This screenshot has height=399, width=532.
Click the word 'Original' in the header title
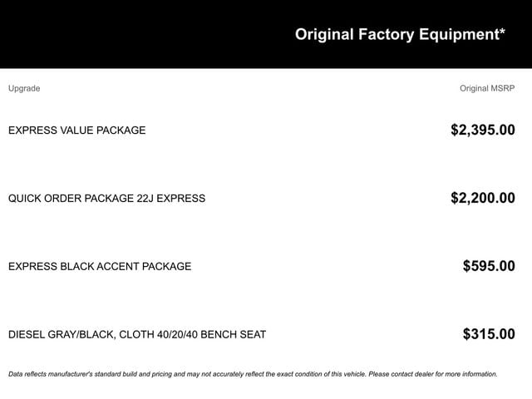[x=325, y=35]
